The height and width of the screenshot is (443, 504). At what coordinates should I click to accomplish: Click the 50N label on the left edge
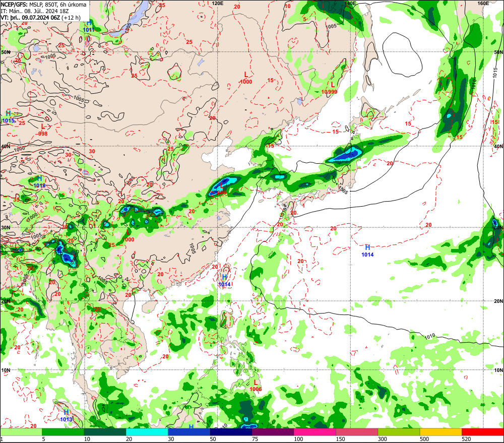tap(6, 52)
